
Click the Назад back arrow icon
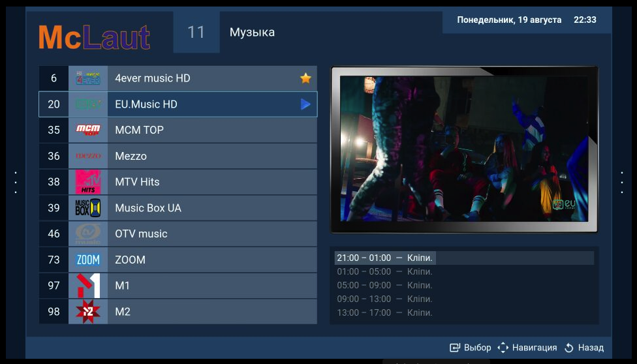tap(568, 348)
